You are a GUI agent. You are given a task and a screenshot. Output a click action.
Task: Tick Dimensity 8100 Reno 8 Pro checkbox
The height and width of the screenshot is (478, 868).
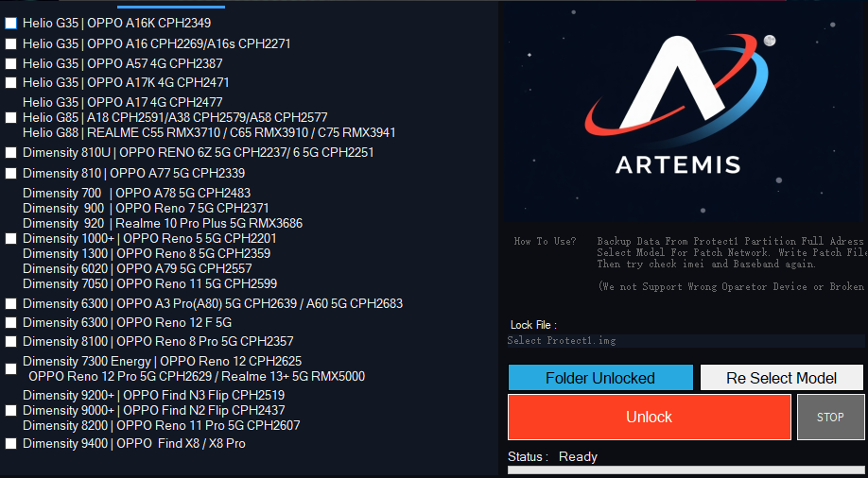tap(10, 341)
